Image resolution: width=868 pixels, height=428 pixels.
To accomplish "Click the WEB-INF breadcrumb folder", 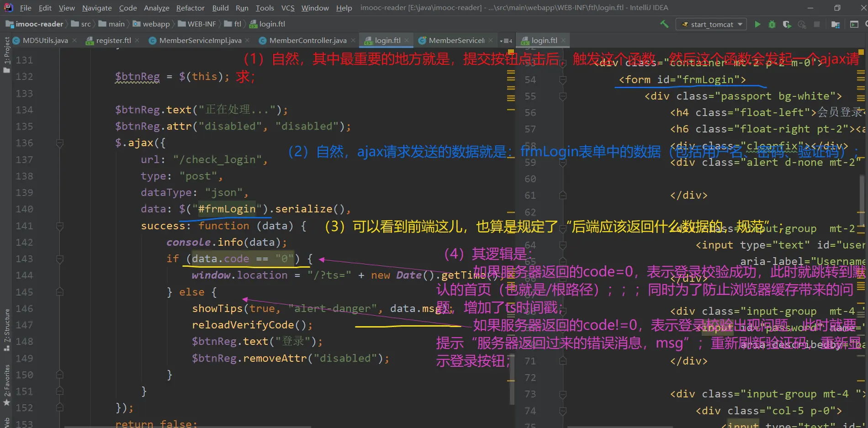I will coord(201,24).
